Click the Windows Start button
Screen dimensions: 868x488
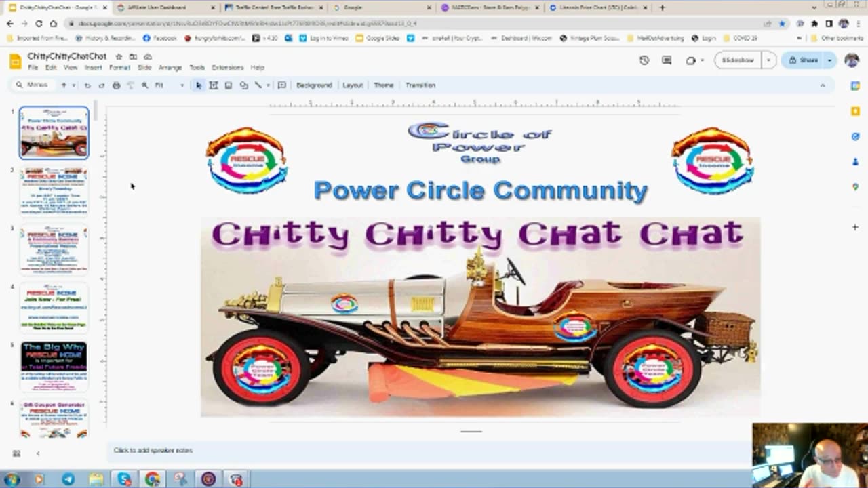pos(12,479)
